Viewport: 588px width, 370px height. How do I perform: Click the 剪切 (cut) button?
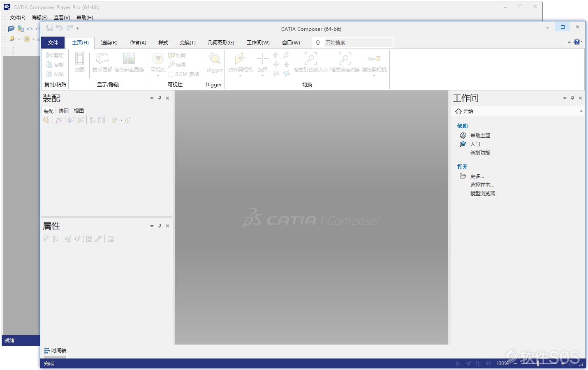[x=55, y=55]
